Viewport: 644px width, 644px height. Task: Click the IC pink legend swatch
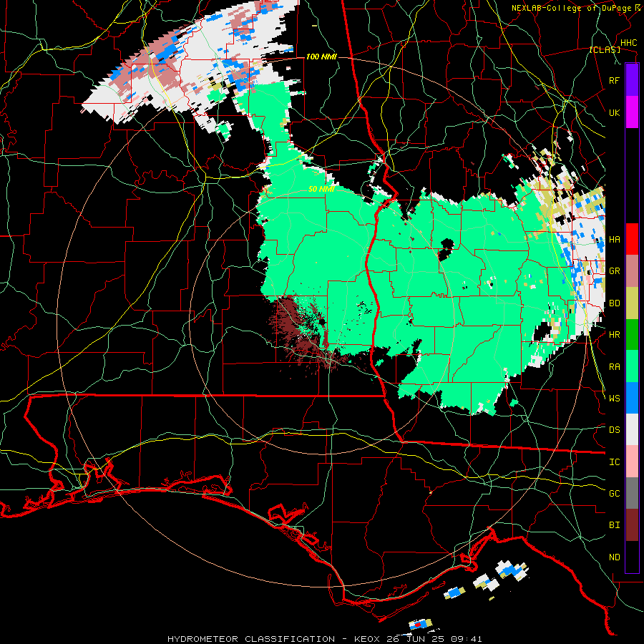[632, 462]
